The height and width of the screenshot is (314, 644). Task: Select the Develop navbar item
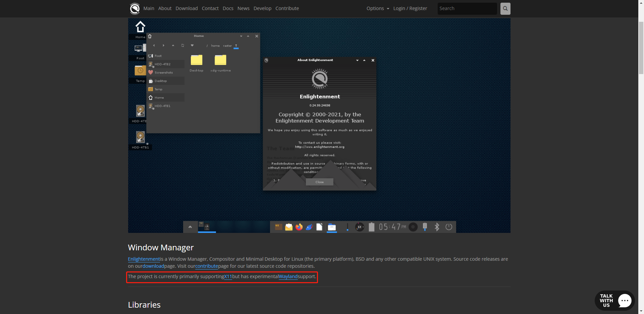point(262,8)
